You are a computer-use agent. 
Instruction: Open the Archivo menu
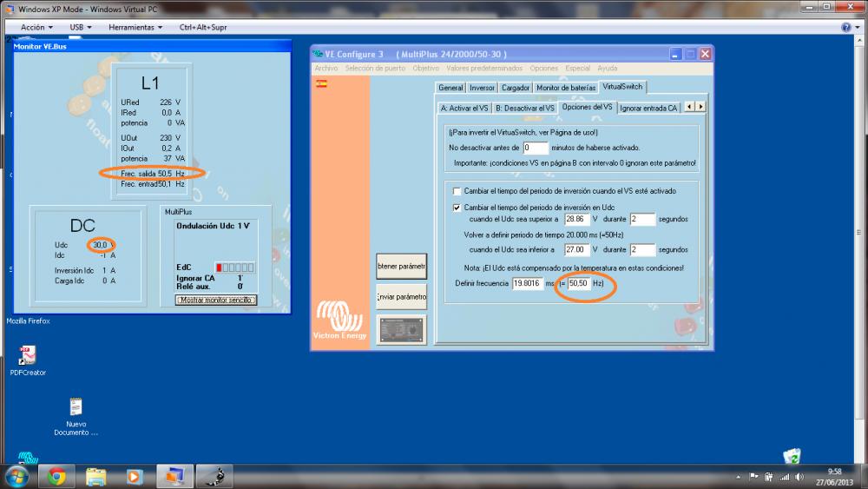pyautogui.click(x=326, y=68)
